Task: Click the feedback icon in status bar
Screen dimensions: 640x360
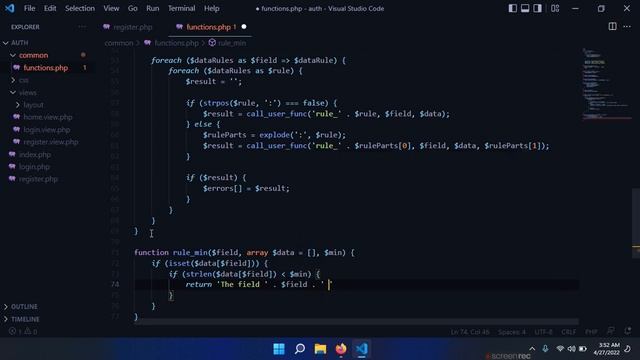Action: click(x=611, y=331)
